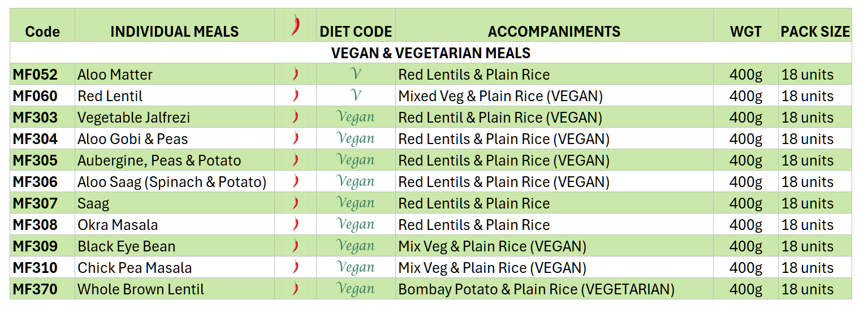This screenshot has width=868, height=313.
Task: Click the chili icon in the Aloo Matter row
Action: (295, 74)
